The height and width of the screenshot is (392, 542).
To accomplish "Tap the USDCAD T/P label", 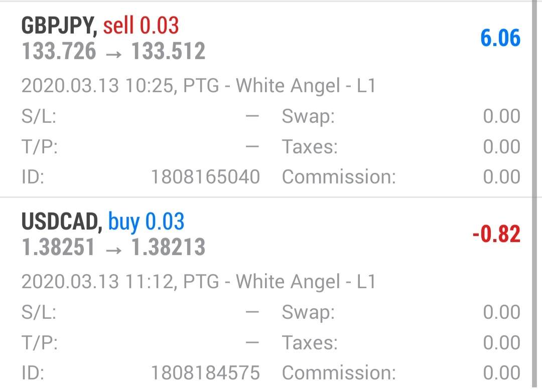I will point(40,343).
